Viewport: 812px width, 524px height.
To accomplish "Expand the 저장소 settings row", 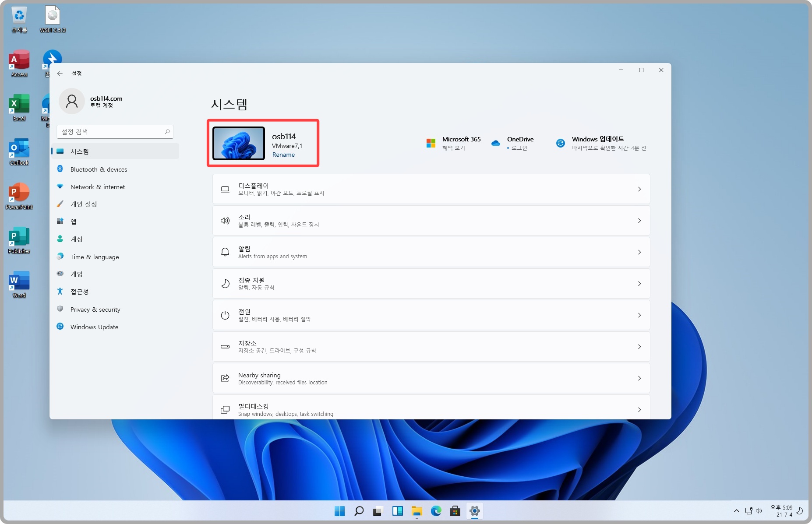I will click(431, 347).
